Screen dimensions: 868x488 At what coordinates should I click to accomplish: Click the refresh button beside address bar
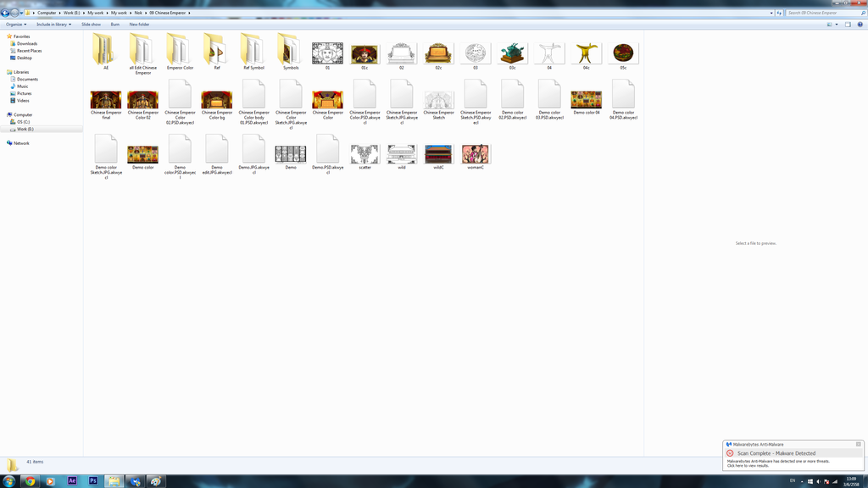click(x=779, y=13)
